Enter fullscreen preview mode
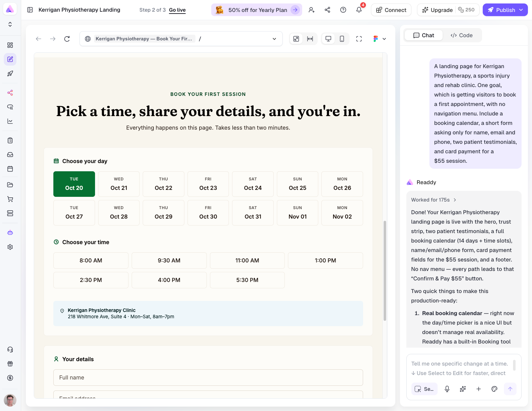Viewport: 532px width, 411px height. tap(359, 39)
